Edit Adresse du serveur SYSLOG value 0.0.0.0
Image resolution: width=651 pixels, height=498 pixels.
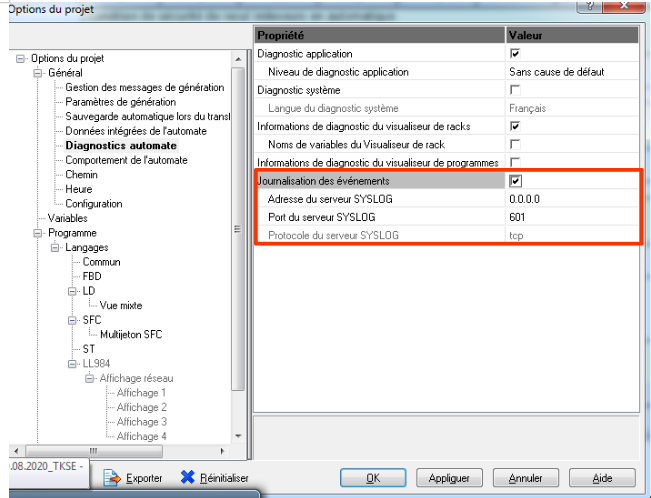pyautogui.click(x=571, y=199)
